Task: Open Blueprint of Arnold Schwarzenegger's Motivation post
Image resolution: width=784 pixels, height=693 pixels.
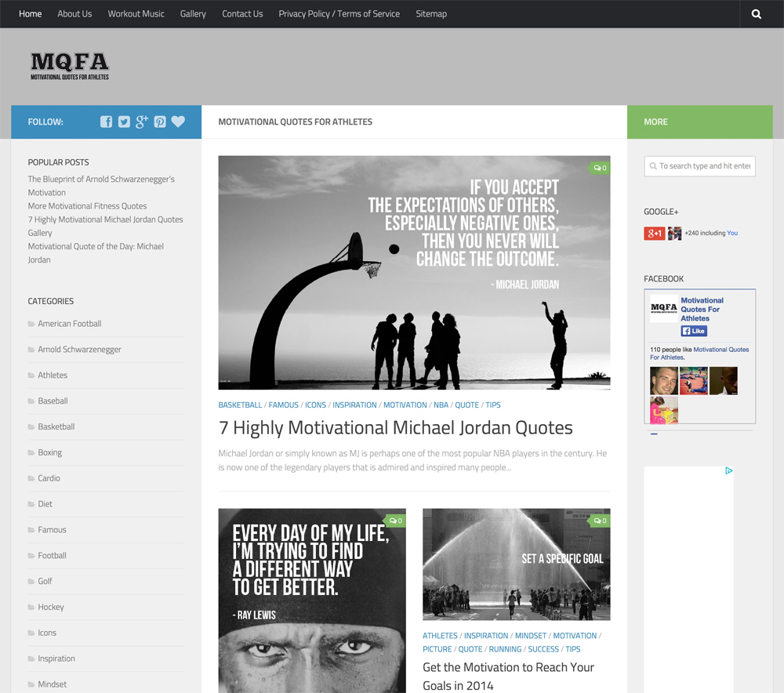Action: click(x=101, y=186)
